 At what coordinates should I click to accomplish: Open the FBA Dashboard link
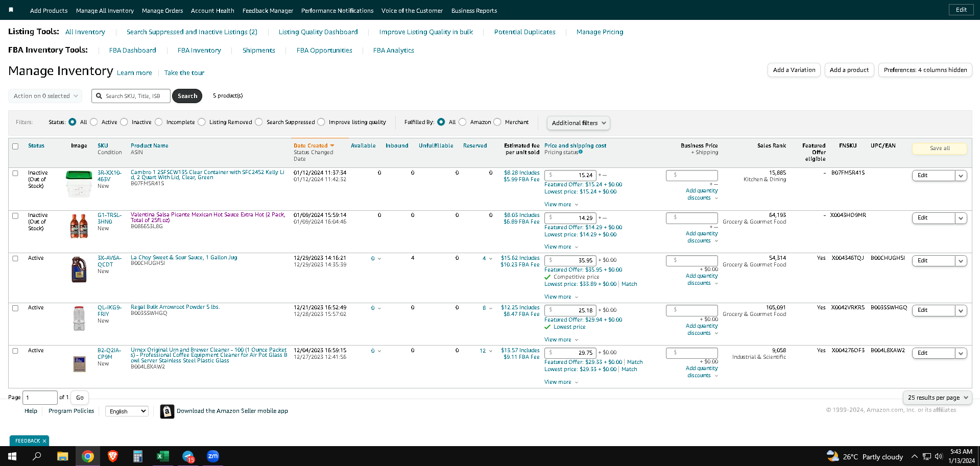[133, 51]
